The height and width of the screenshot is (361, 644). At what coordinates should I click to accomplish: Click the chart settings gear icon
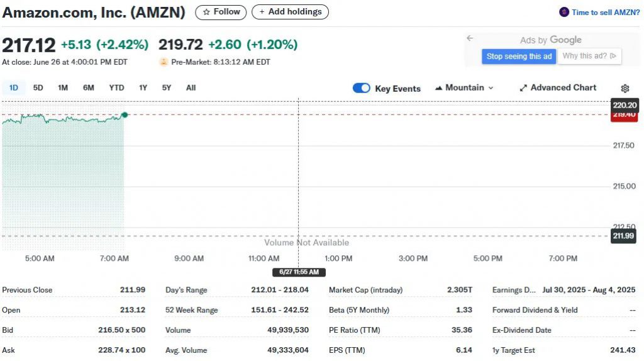(625, 88)
